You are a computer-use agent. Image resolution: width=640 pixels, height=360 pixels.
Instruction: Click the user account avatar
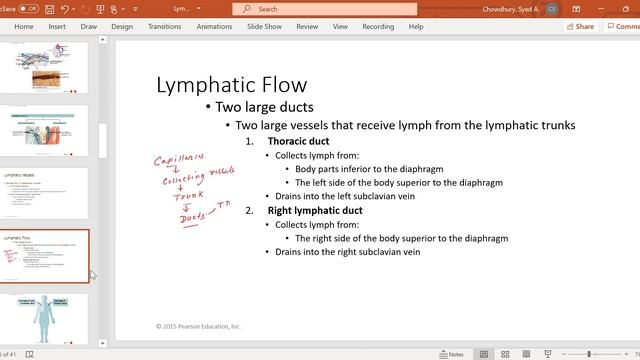pyautogui.click(x=552, y=9)
